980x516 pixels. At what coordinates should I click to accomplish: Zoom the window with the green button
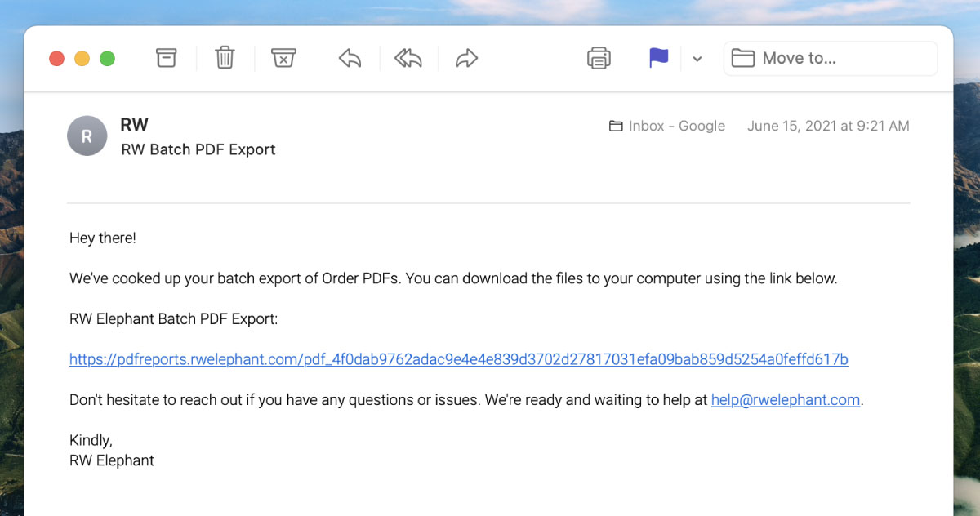point(107,59)
